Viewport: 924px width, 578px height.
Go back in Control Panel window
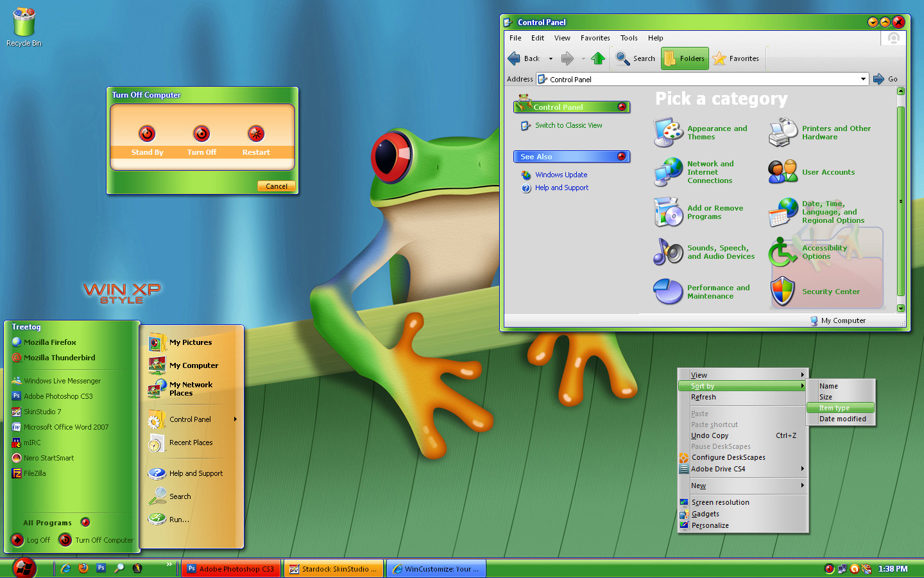(x=524, y=58)
